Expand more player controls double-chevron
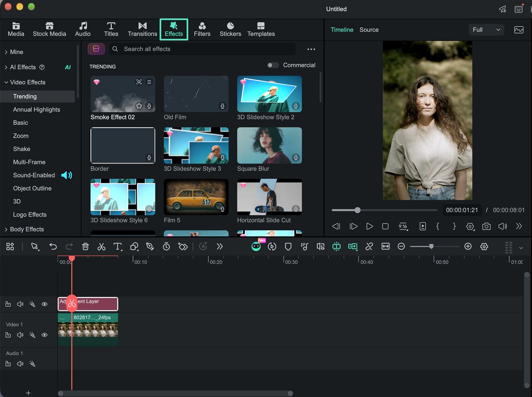This screenshot has height=397, width=532. (x=519, y=226)
